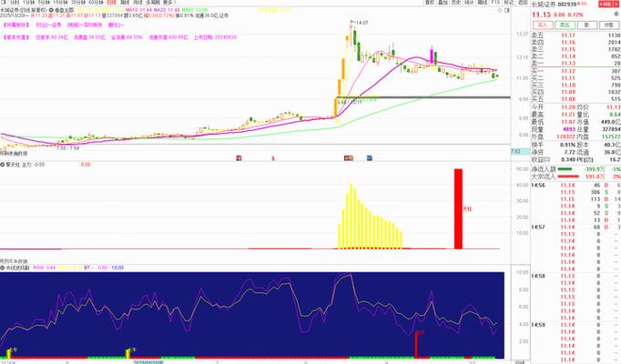Click the 撤 cancel order button
This screenshot has height=364, width=621.
coord(586,25)
